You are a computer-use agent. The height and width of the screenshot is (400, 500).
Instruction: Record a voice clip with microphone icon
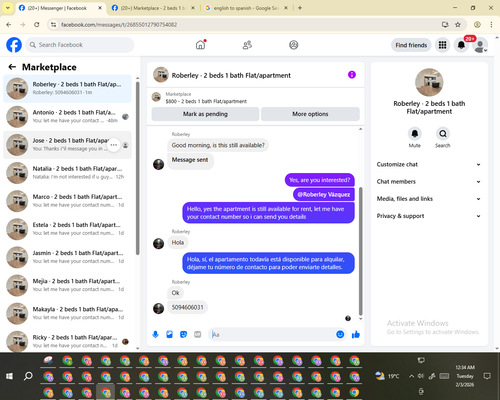coord(155,334)
